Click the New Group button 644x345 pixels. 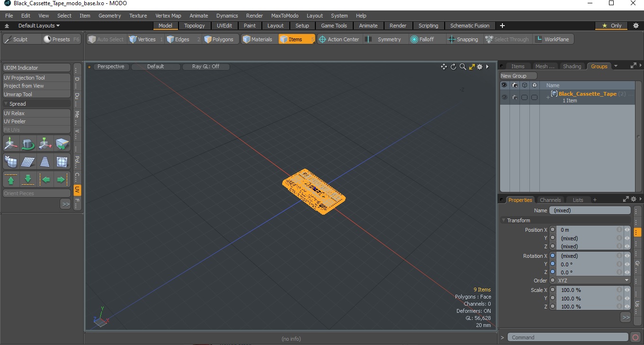click(519, 76)
